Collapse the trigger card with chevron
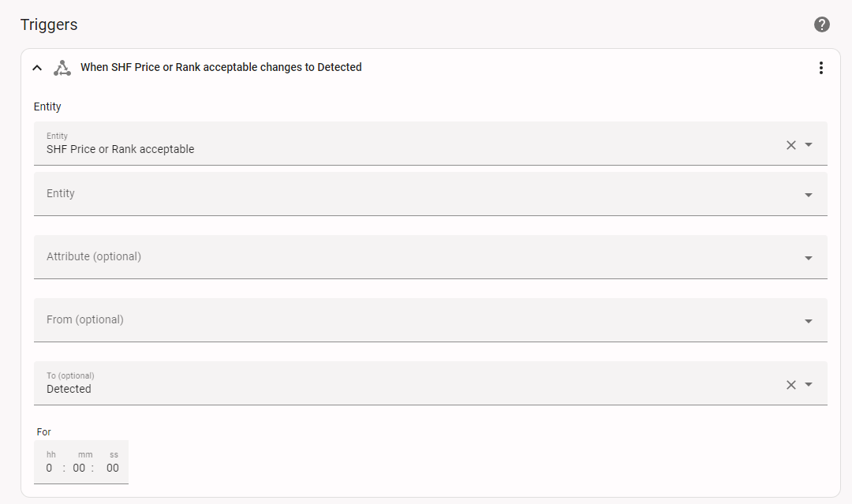This screenshot has height=504, width=852. coord(37,68)
